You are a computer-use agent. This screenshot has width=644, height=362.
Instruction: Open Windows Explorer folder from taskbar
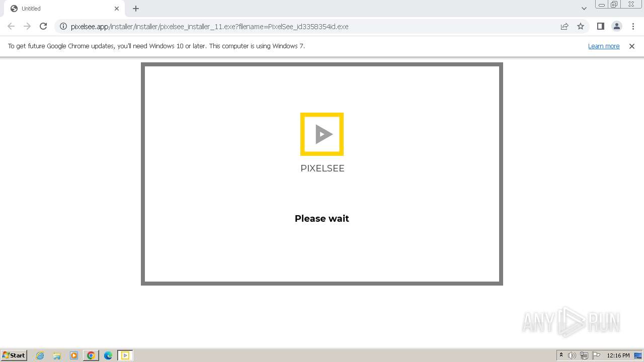(57, 355)
